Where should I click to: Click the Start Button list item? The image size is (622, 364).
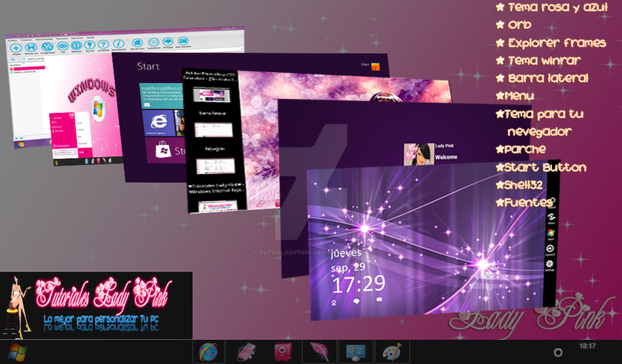[541, 167]
